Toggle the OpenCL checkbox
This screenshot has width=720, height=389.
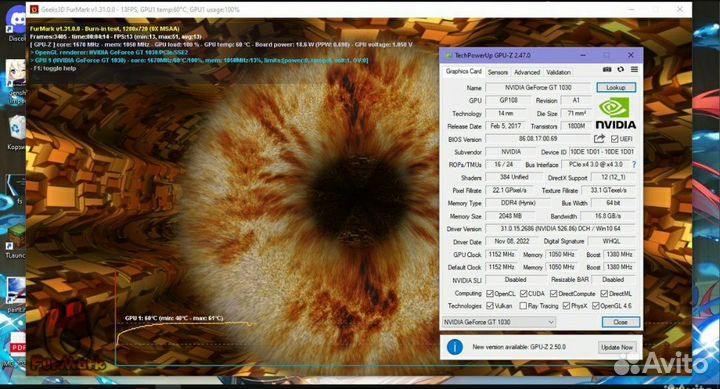[489, 293]
